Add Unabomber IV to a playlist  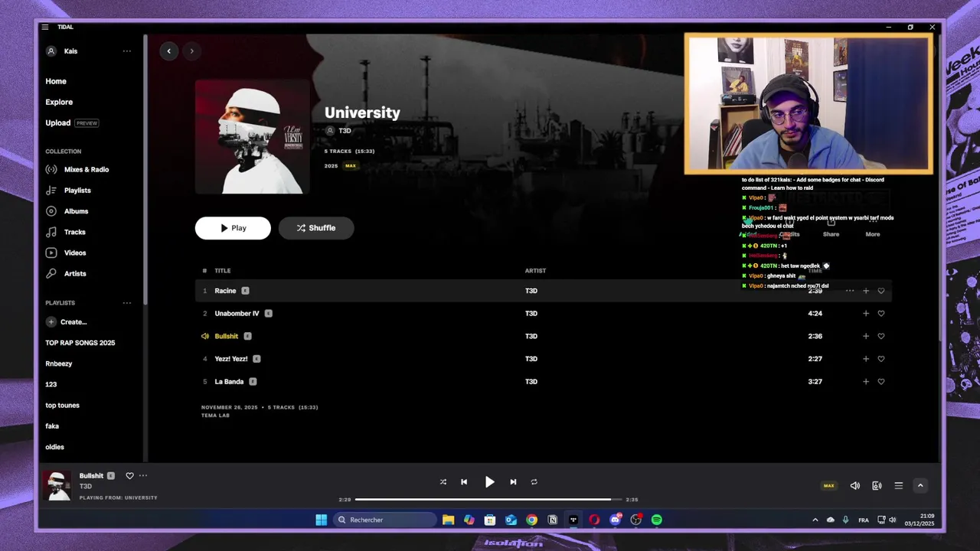(x=866, y=314)
